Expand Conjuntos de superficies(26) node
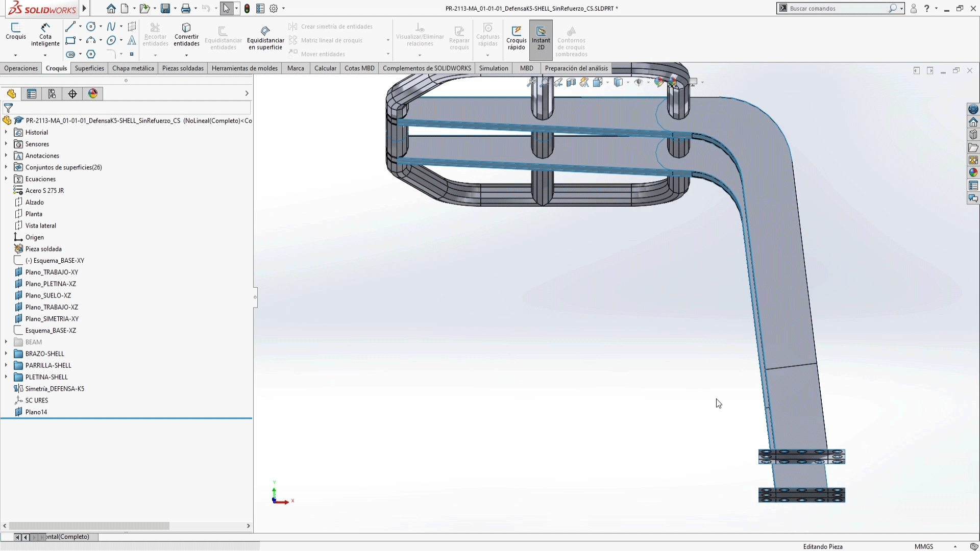980x551 pixels. click(6, 167)
